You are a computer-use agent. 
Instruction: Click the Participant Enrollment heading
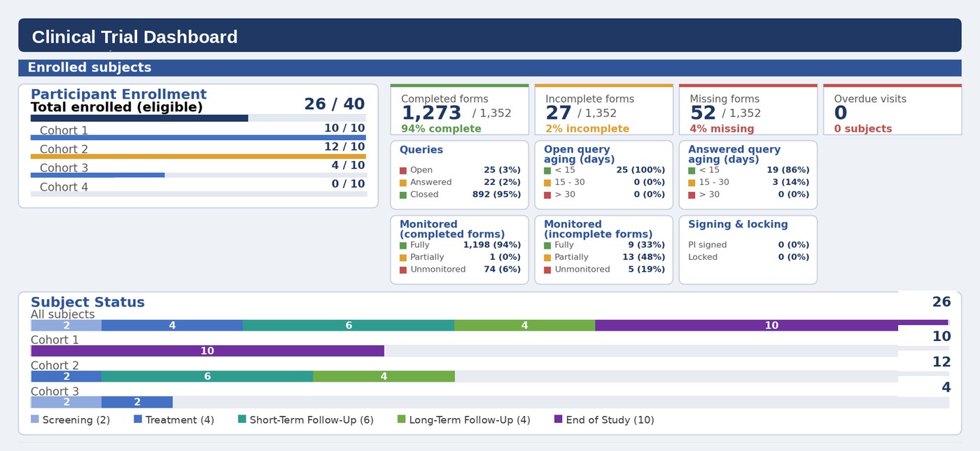118,95
